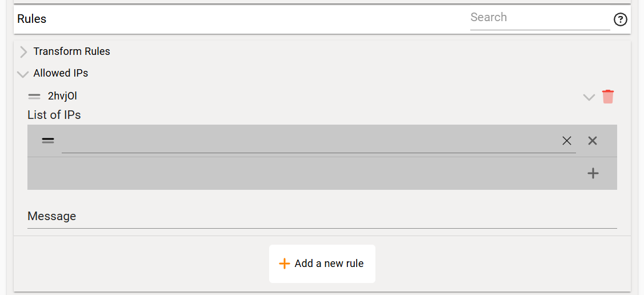
Task: Click the empty IP address input field
Action: click(x=309, y=141)
